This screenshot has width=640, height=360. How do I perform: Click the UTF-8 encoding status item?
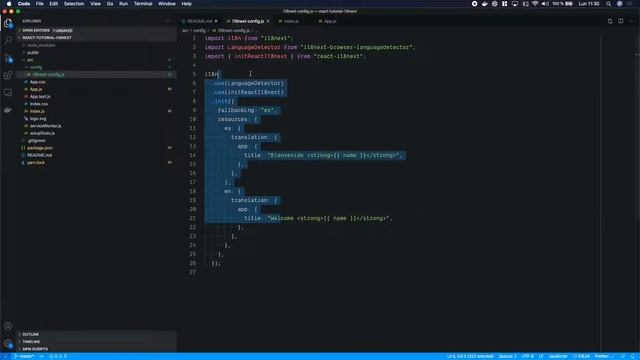pyautogui.click(x=527, y=356)
